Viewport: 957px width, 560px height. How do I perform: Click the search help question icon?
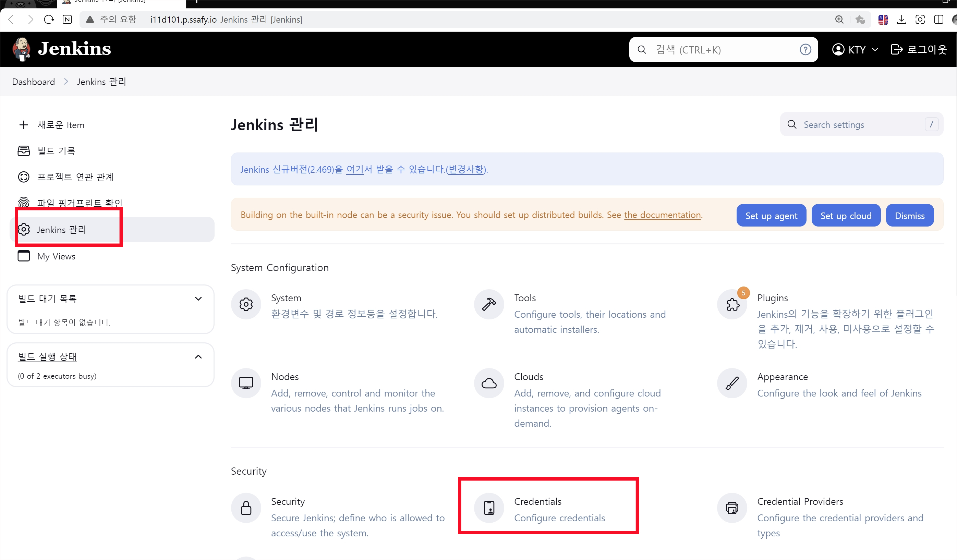pyautogui.click(x=805, y=50)
